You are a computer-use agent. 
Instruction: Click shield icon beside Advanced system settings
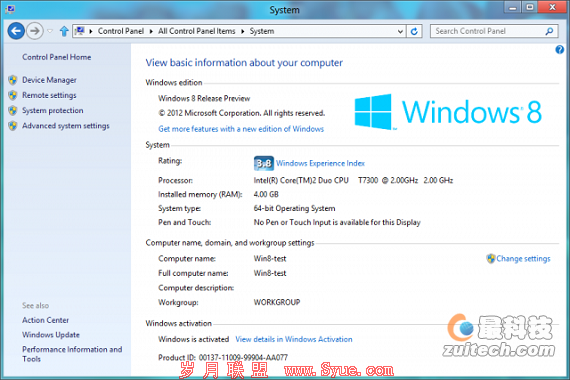point(13,126)
